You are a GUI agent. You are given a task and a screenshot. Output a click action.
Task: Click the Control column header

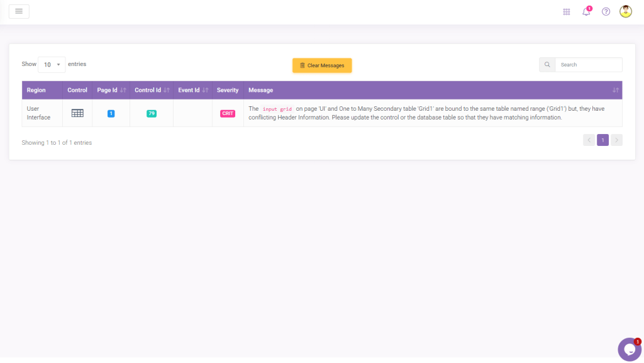(x=77, y=90)
